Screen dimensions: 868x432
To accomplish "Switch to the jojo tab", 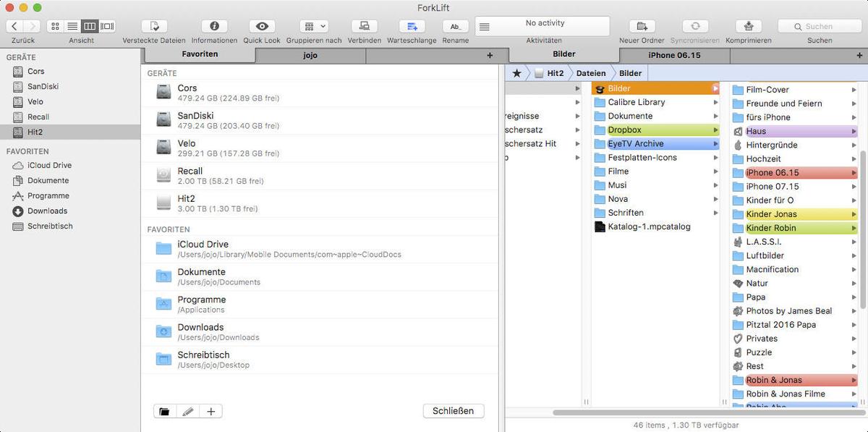I will [x=310, y=55].
